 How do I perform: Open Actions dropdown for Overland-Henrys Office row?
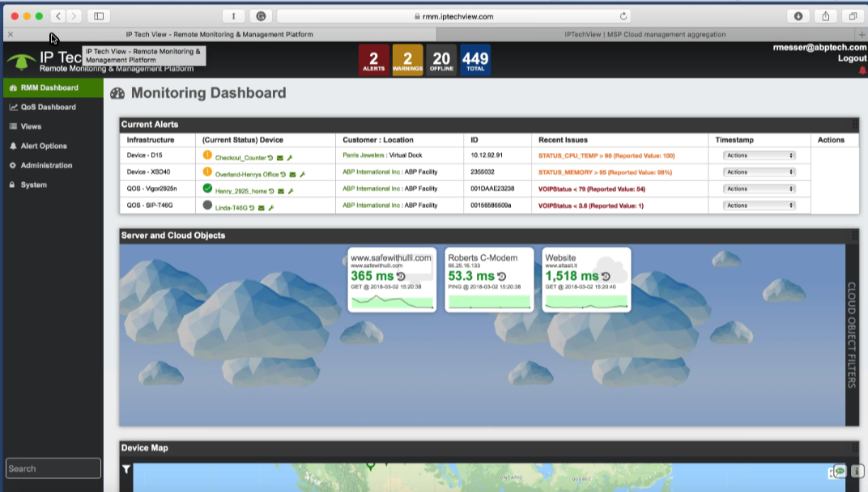pos(759,172)
